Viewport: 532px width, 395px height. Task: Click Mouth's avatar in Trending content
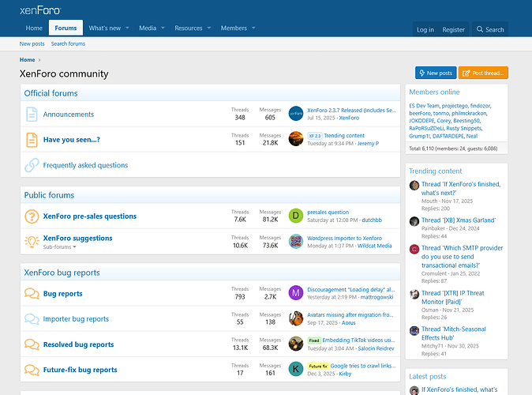pos(414,186)
